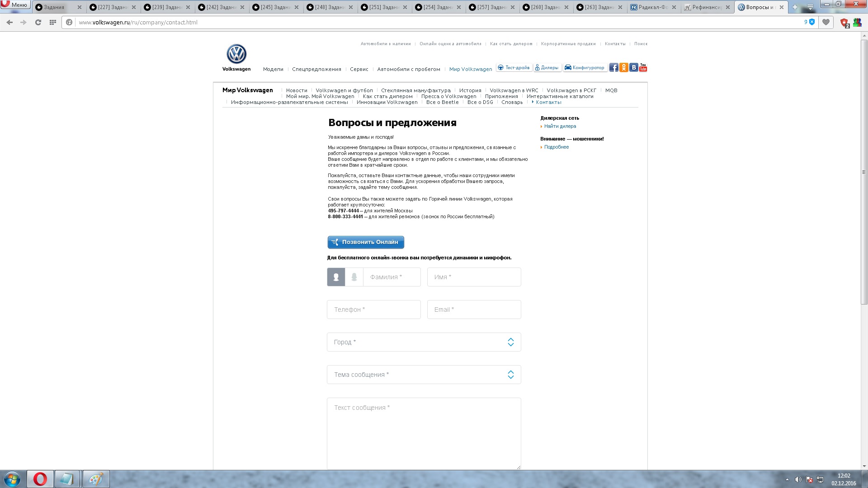Open the Модели menu item
The height and width of the screenshot is (488, 868).
273,69
